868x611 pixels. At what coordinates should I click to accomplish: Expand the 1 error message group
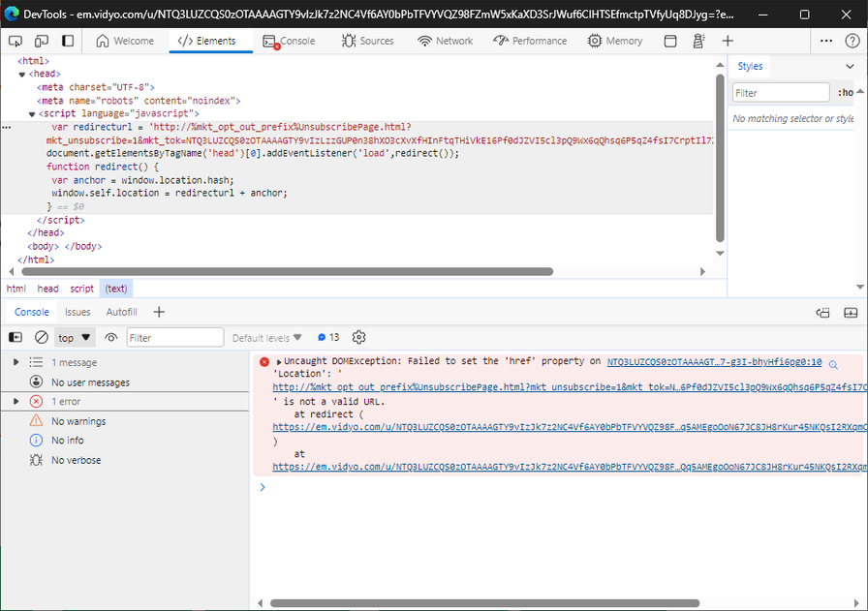click(15, 401)
